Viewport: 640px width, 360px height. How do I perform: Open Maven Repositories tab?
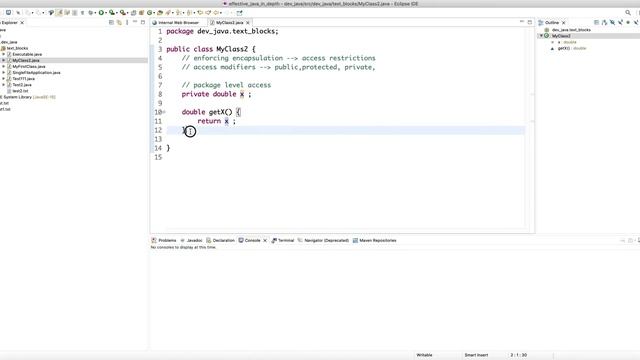375,240
